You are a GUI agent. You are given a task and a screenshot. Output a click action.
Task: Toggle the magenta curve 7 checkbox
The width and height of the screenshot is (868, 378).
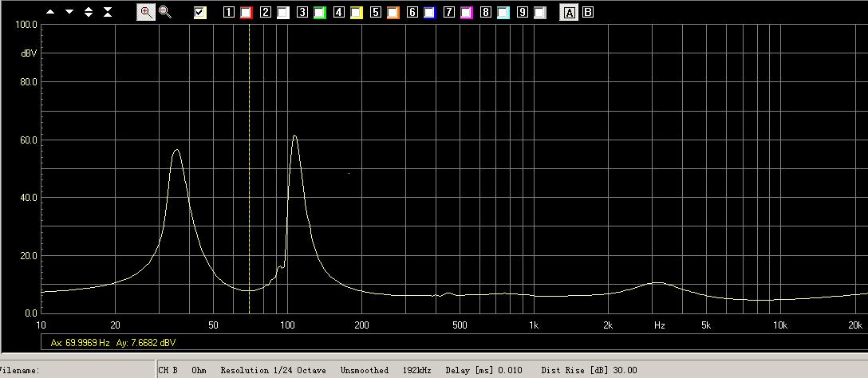click(466, 13)
